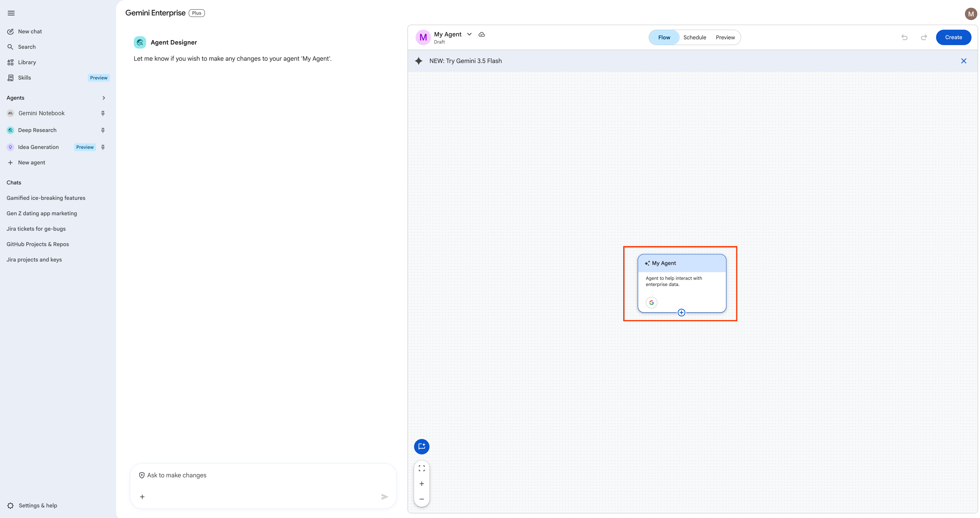
Task: Click the fit-to-screen canvas icon
Action: click(422, 468)
